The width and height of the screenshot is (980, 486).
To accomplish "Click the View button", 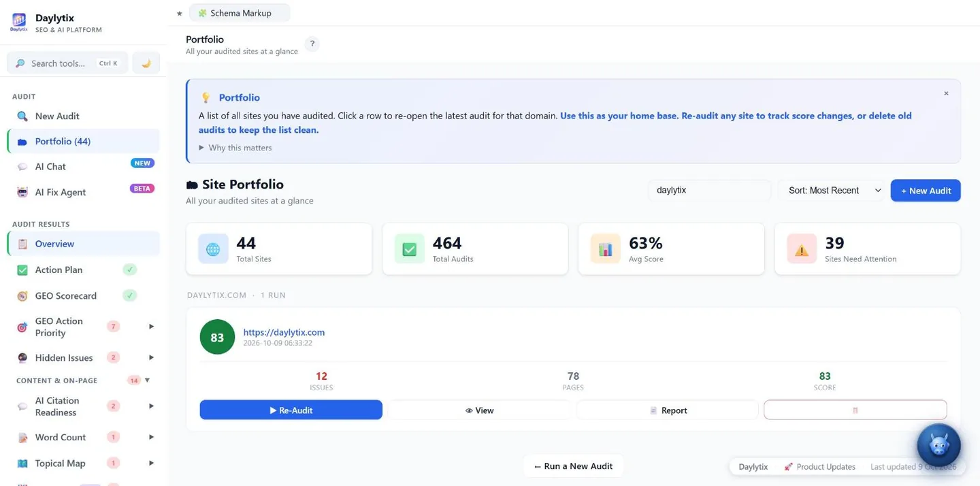I will (x=480, y=410).
